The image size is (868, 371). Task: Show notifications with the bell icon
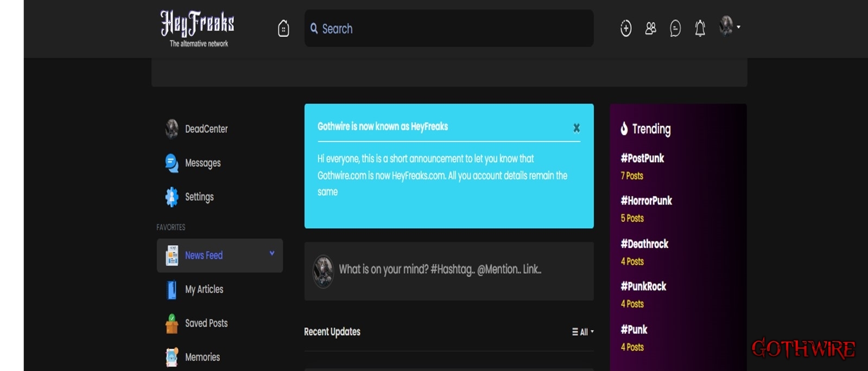(x=700, y=28)
